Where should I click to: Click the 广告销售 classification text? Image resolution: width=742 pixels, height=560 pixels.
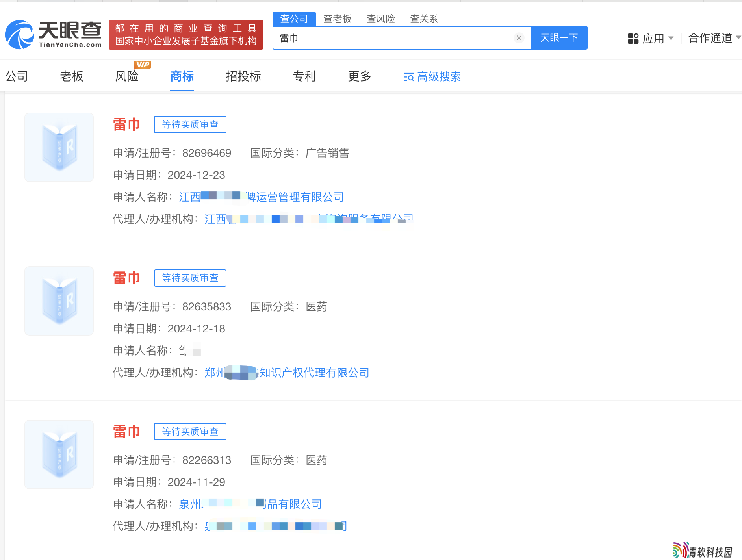click(327, 153)
